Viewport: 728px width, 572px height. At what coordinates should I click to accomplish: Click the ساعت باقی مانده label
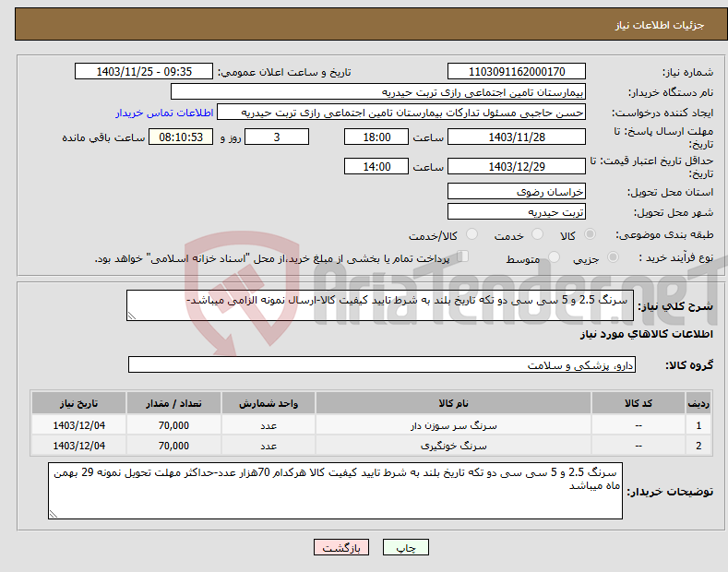point(103,137)
